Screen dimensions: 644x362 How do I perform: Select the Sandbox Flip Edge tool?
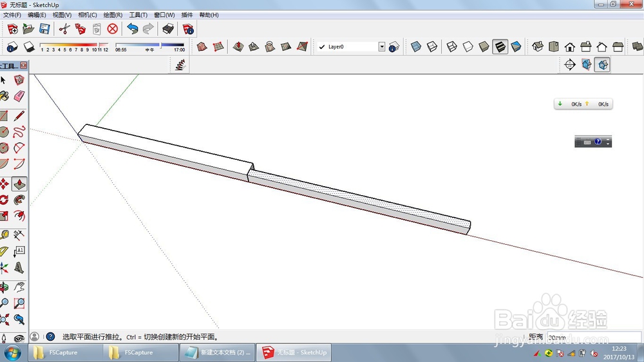tap(302, 47)
